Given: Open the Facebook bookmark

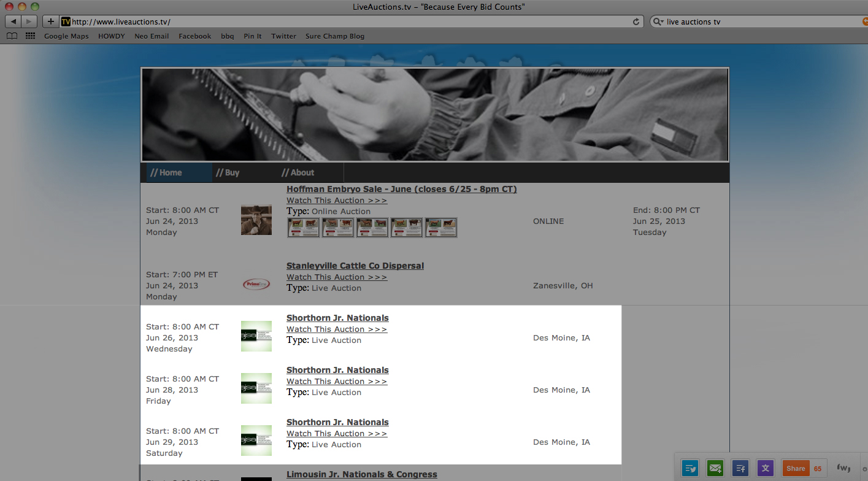Looking at the screenshot, I should 195,36.
